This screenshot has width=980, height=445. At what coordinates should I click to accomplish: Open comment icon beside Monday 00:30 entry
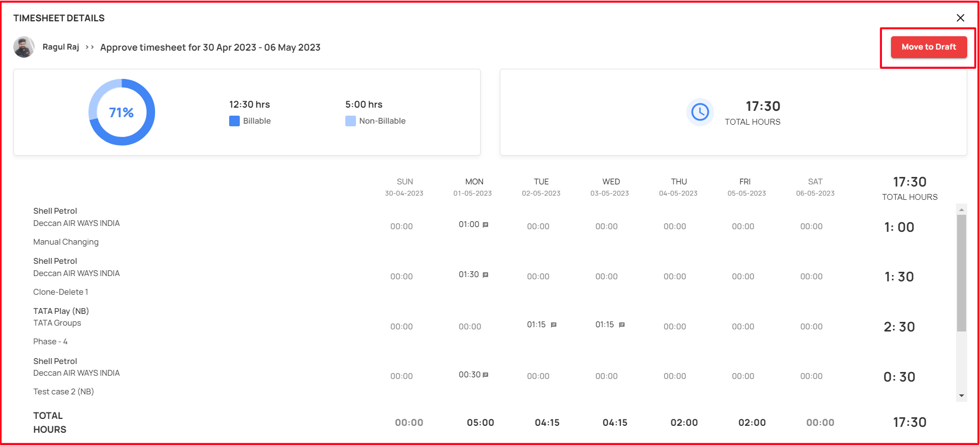pos(485,375)
